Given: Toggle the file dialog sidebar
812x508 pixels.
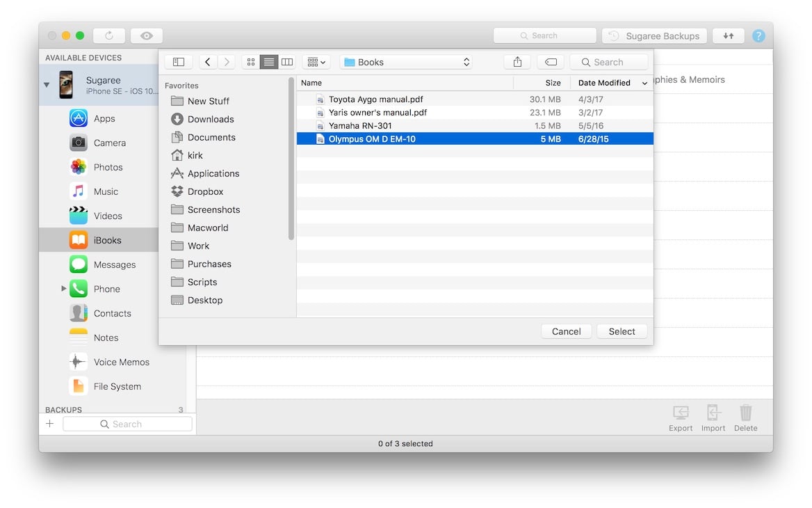Looking at the screenshot, I should 179,62.
